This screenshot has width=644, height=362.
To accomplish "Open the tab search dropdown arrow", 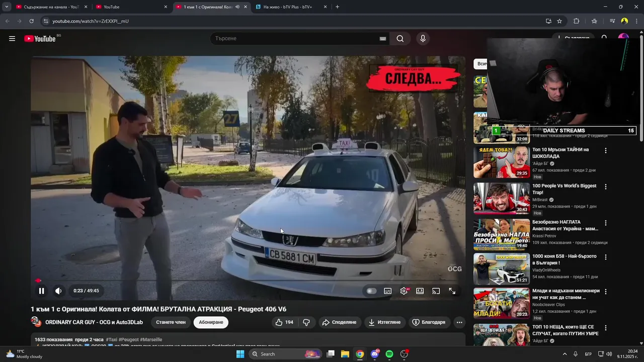I will coord(7,7).
